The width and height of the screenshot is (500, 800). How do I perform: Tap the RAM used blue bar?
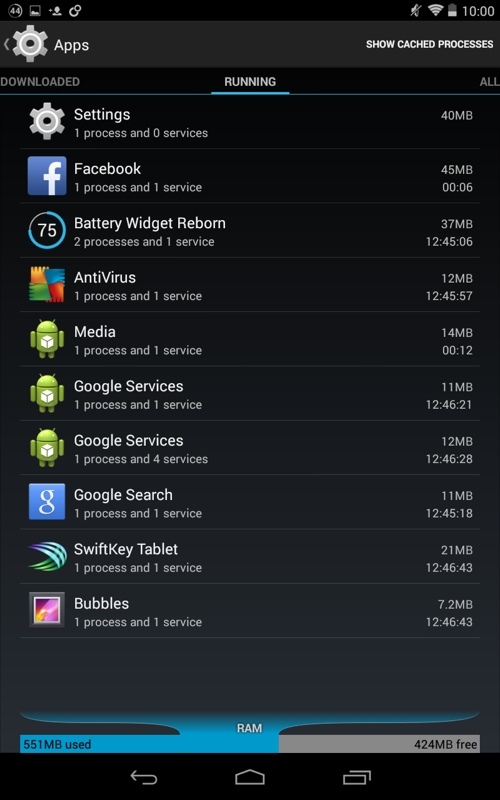pyautogui.click(x=149, y=744)
